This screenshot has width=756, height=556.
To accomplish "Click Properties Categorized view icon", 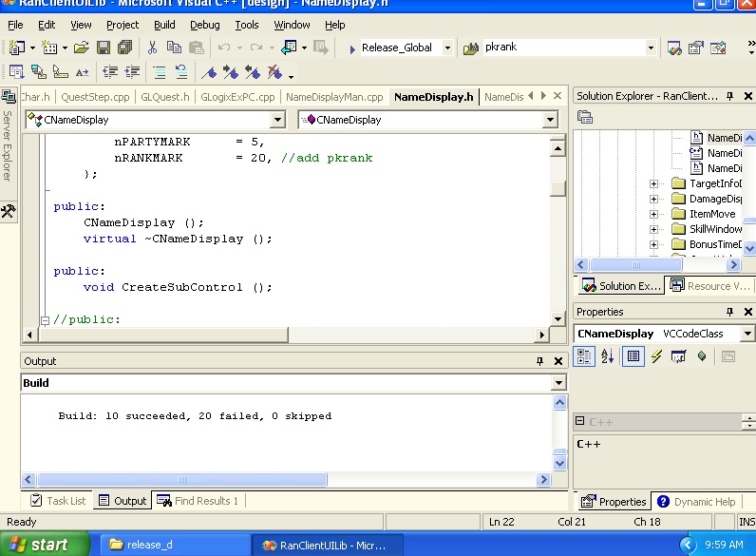I will 584,356.
